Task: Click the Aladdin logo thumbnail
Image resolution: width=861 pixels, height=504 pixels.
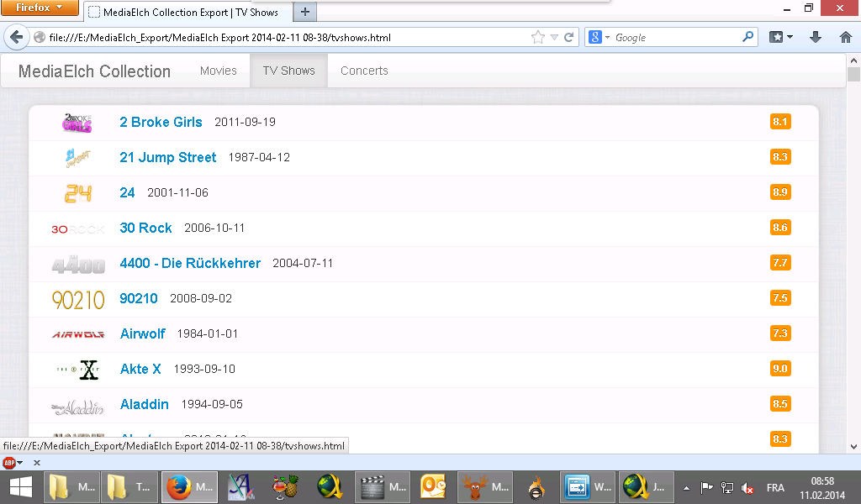Action: tap(77, 407)
